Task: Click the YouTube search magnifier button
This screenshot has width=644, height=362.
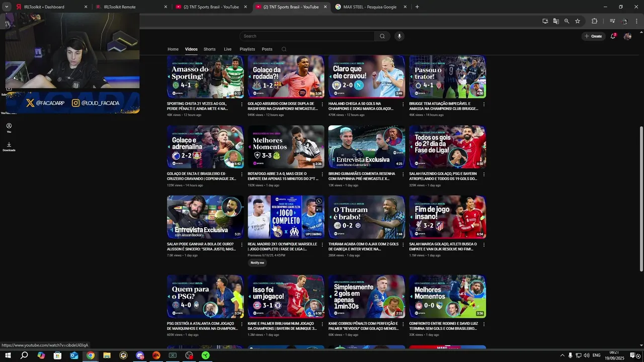Action: point(382,36)
